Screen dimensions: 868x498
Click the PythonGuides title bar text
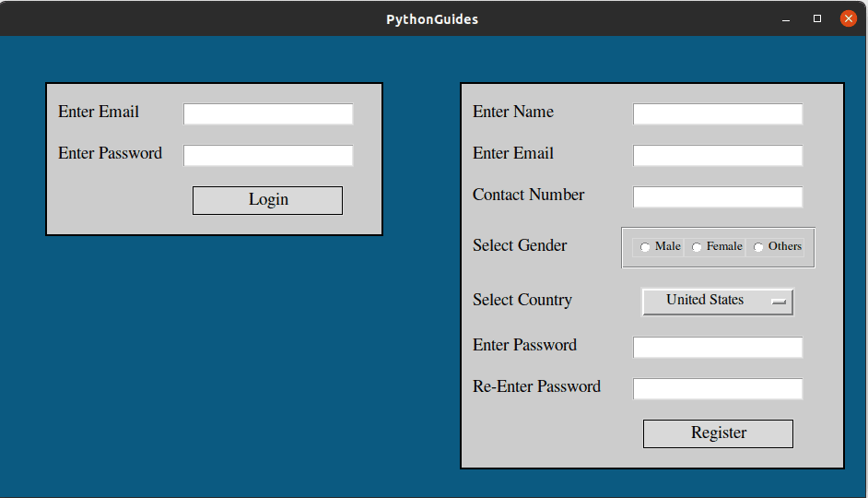pyautogui.click(x=432, y=18)
